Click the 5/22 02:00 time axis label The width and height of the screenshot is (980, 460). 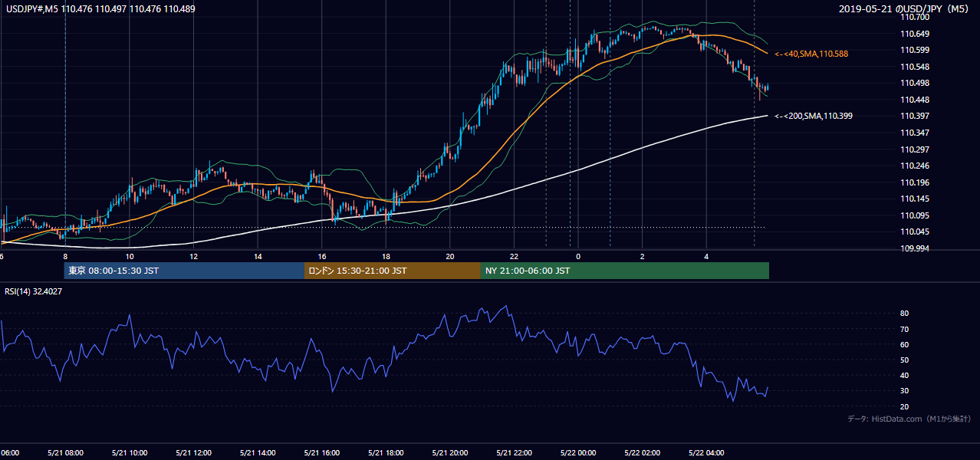coord(642,452)
